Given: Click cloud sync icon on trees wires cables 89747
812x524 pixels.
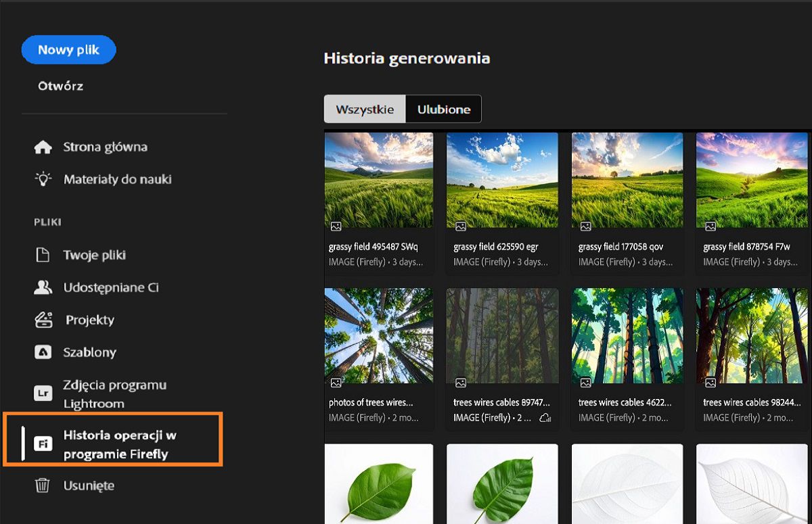Looking at the screenshot, I should tap(545, 418).
